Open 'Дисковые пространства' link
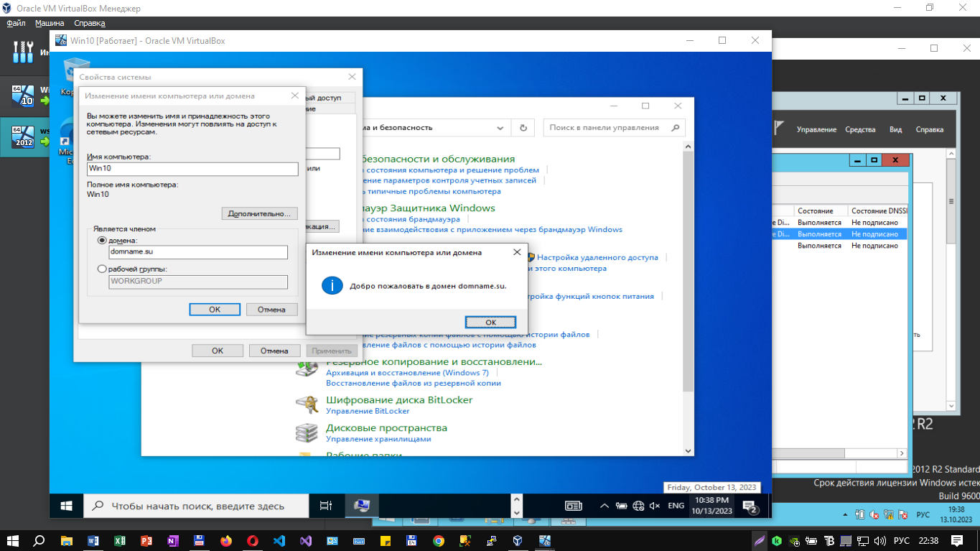The width and height of the screenshot is (980, 551). coord(386,427)
